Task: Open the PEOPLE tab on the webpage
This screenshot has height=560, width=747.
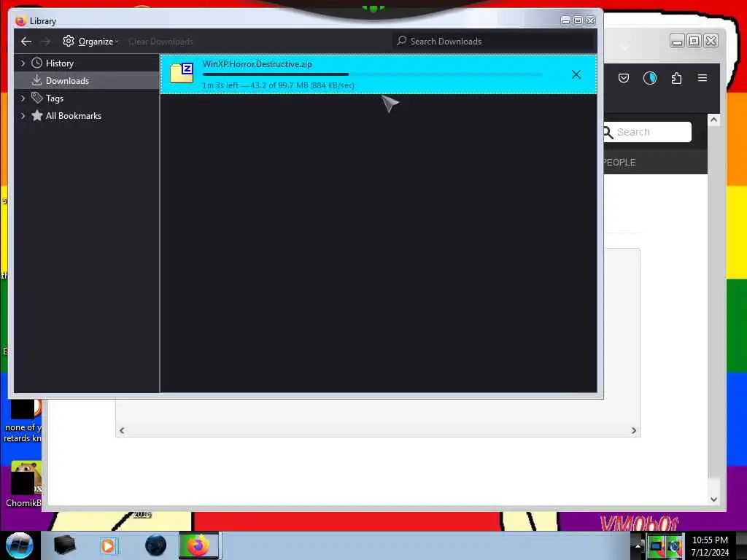Action: 619,163
